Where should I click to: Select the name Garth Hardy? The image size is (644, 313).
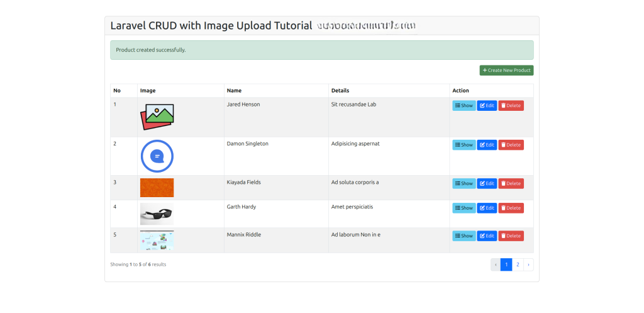pos(241,207)
